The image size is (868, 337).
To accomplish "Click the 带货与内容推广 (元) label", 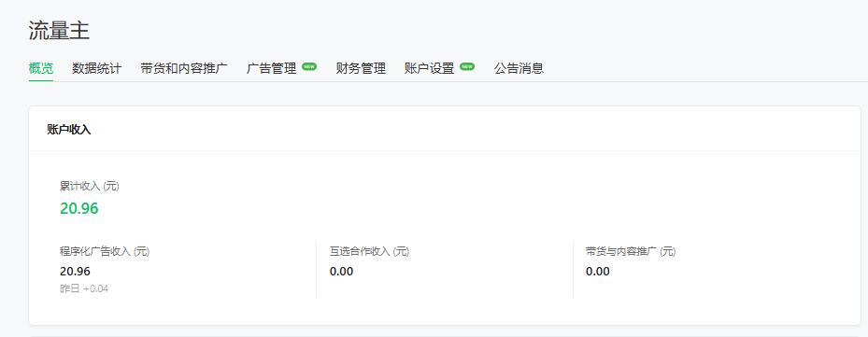I will [631, 252].
